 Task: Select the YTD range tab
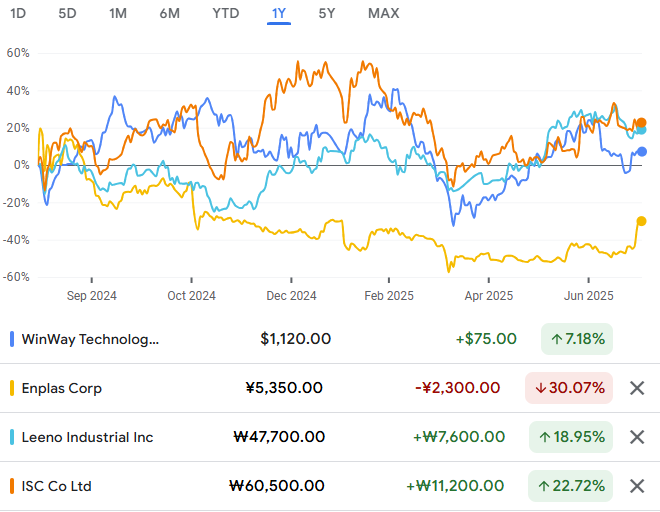(226, 13)
